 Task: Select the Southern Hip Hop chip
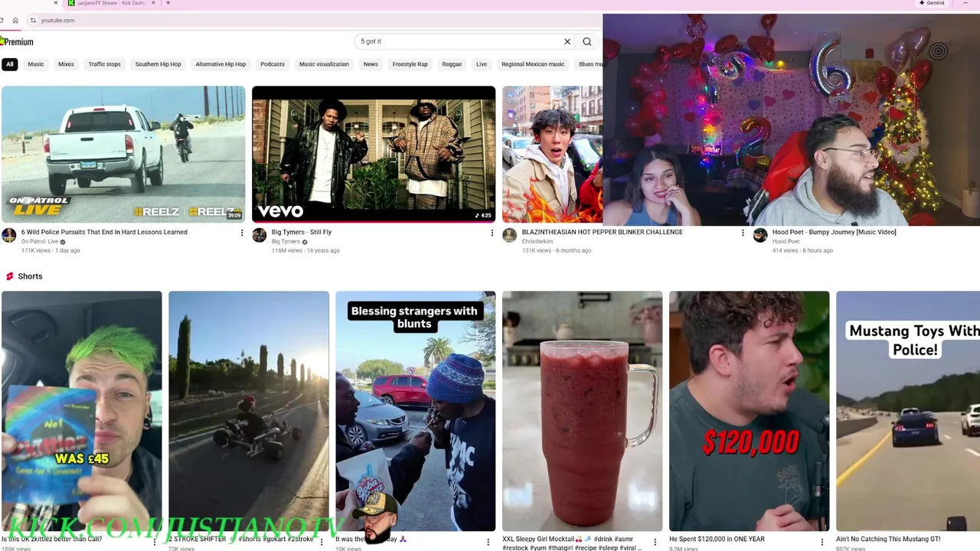click(158, 64)
